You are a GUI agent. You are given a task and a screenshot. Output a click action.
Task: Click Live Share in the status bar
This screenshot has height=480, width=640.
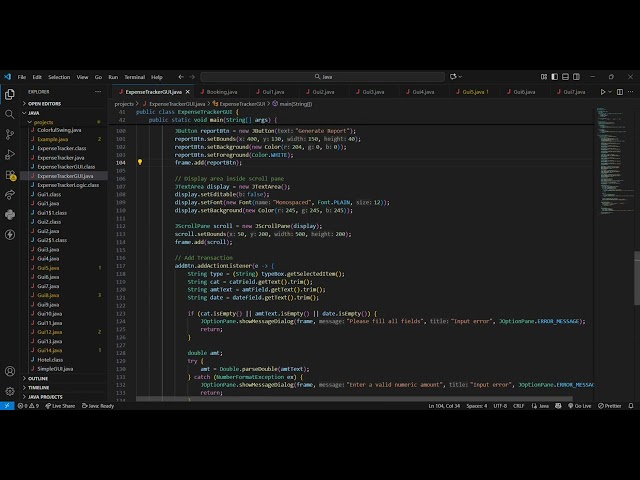coord(60,406)
